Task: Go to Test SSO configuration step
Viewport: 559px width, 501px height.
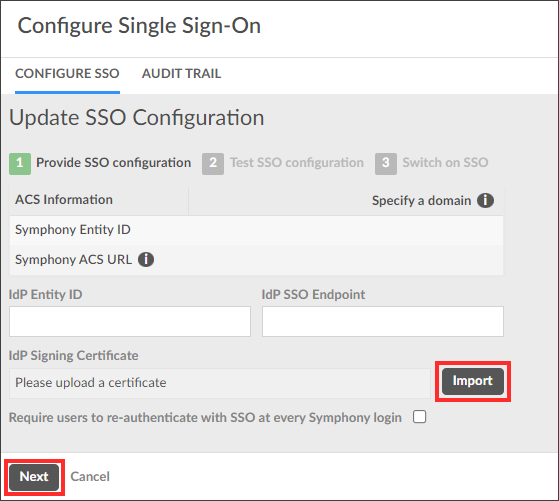Action: coord(297,163)
